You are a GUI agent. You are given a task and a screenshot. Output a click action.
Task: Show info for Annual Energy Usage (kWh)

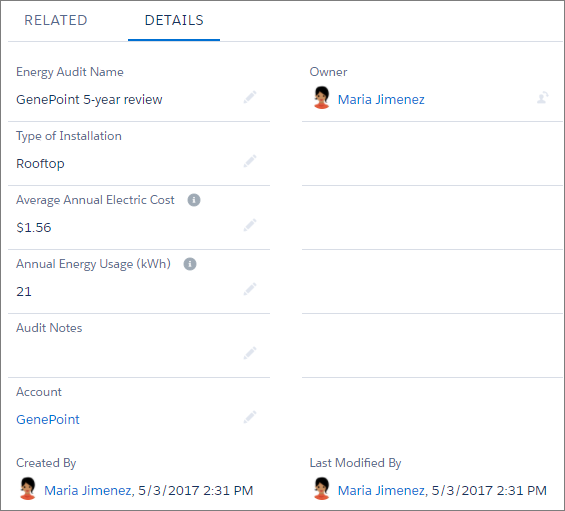pos(190,264)
